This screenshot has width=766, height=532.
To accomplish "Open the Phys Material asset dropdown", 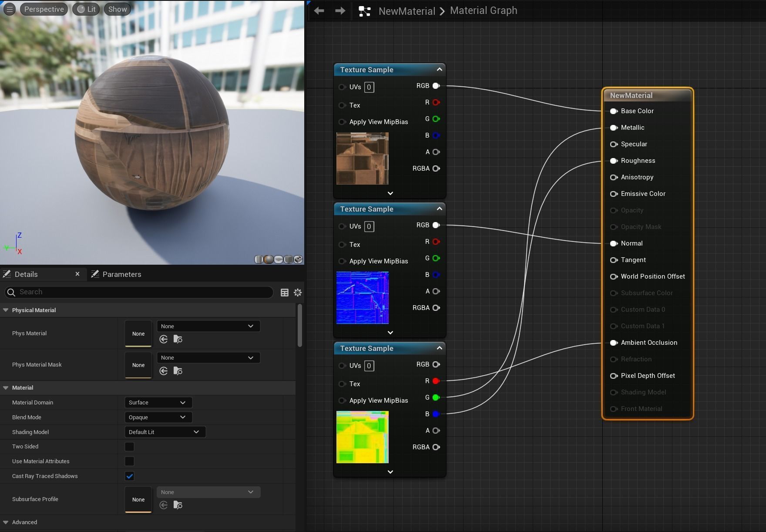I will tap(208, 326).
